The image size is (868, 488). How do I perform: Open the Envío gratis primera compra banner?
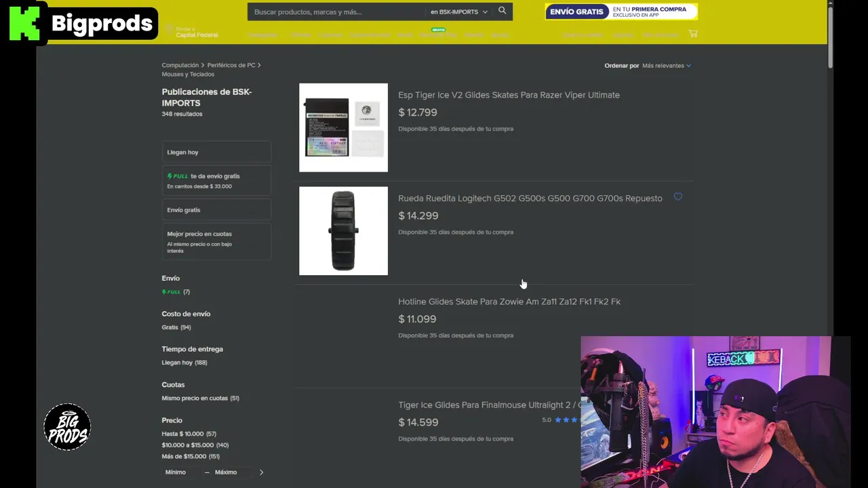pos(620,12)
